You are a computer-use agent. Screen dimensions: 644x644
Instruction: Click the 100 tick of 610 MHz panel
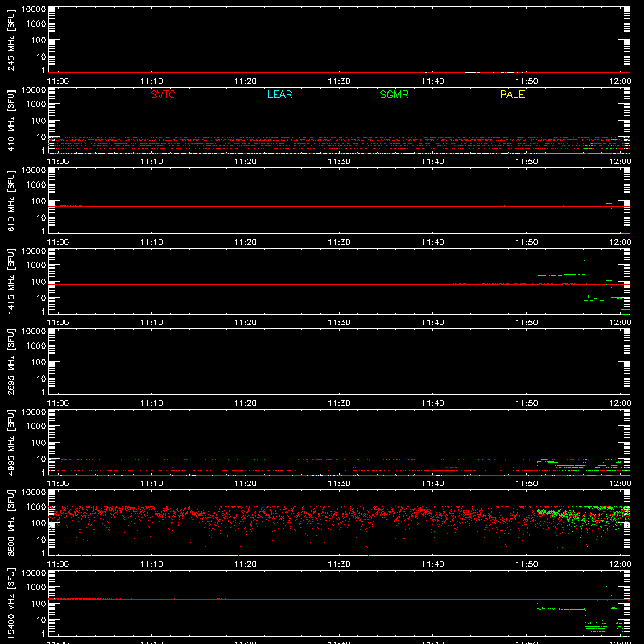point(39,201)
